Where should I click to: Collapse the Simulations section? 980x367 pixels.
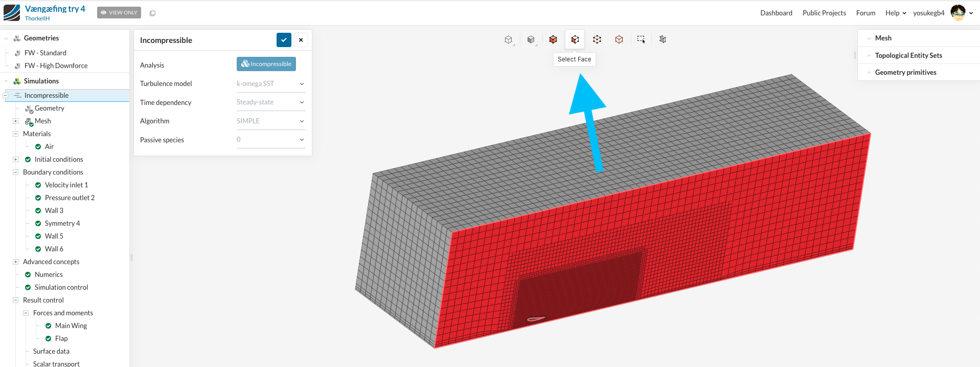point(6,81)
